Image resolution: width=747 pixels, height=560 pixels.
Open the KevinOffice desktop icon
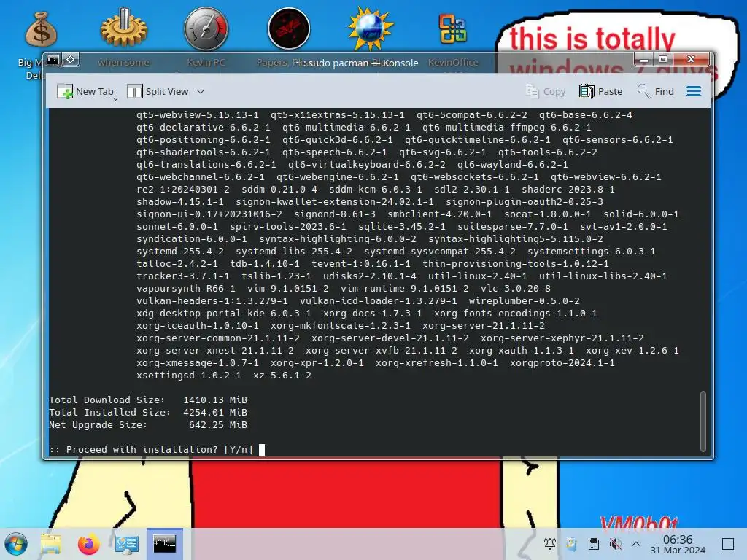point(453,29)
